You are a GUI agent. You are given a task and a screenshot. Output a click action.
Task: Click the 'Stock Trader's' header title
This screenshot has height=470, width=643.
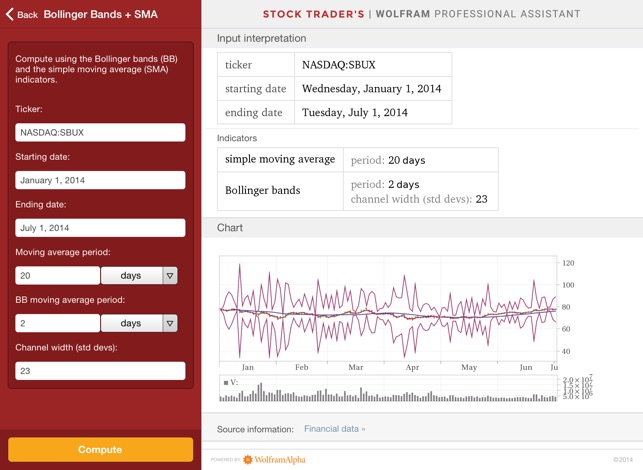point(314,14)
